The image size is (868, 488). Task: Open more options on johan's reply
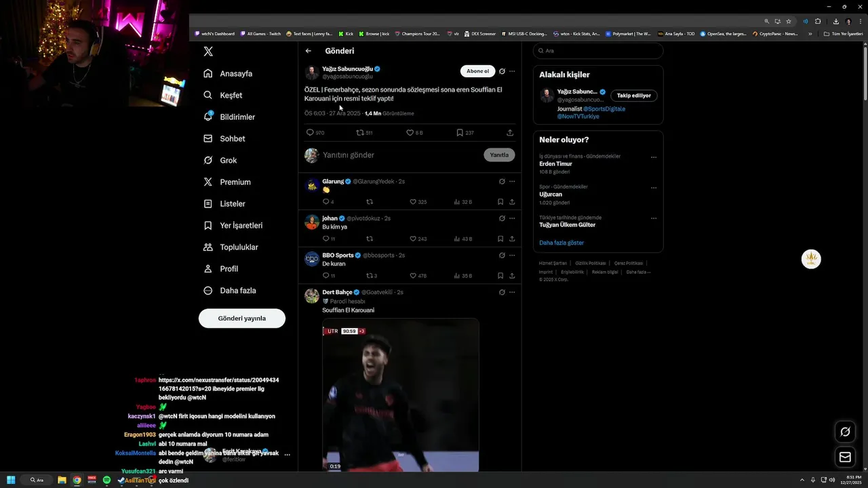[x=512, y=218]
